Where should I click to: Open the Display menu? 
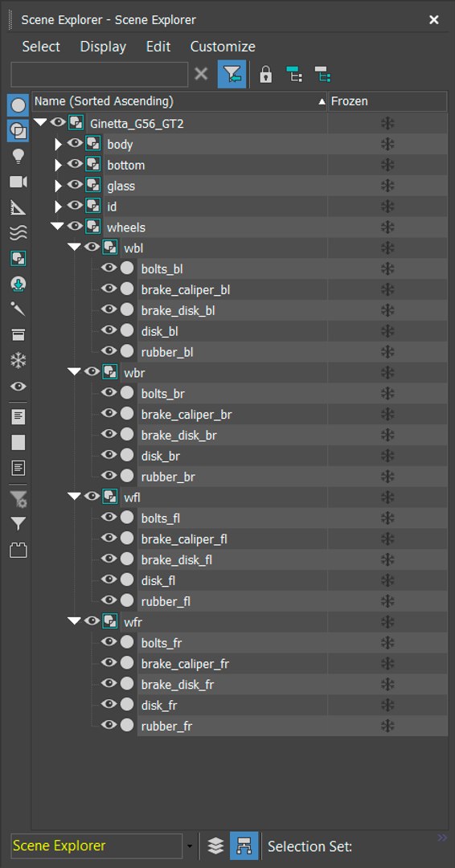(x=103, y=47)
